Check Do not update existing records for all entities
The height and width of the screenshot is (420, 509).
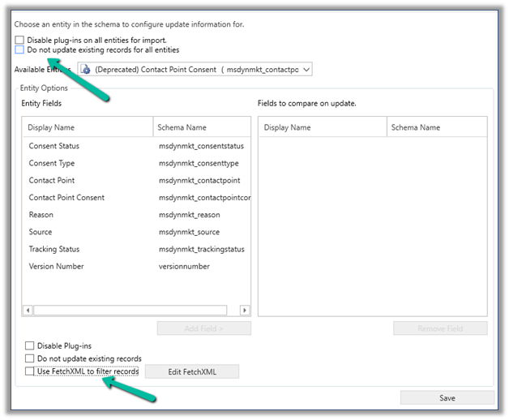point(19,50)
